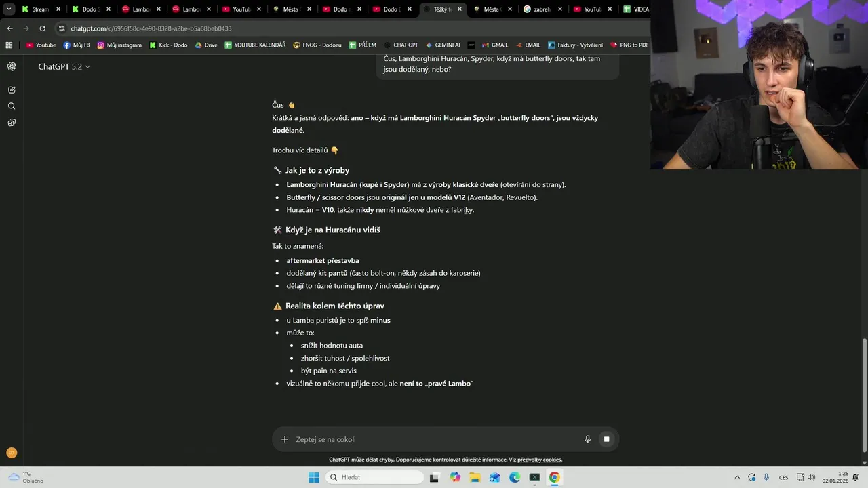Viewport: 868px width, 488px height.
Task: Open Outlook from the taskbar
Action: pos(495,477)
